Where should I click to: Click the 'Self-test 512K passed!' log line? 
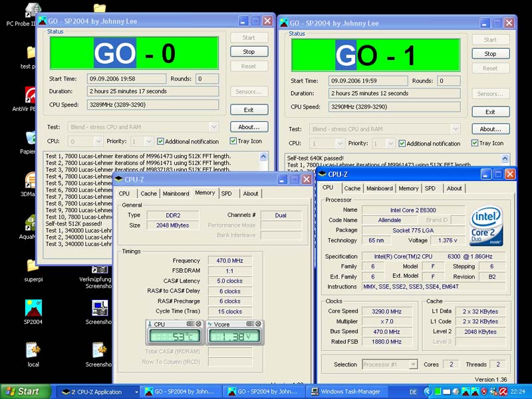click(74, 223)
